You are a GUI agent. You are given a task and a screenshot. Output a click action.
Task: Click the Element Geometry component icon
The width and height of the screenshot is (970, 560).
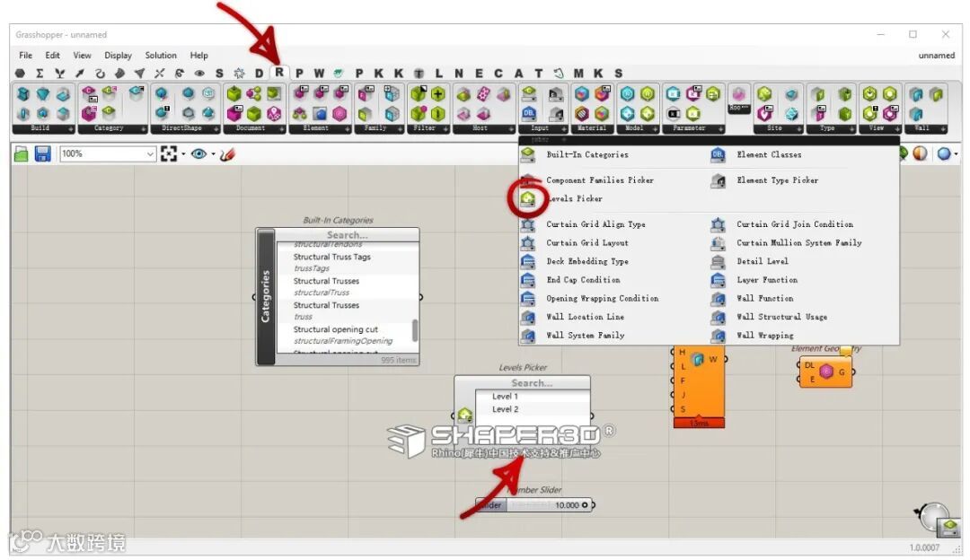coord(826,372)
